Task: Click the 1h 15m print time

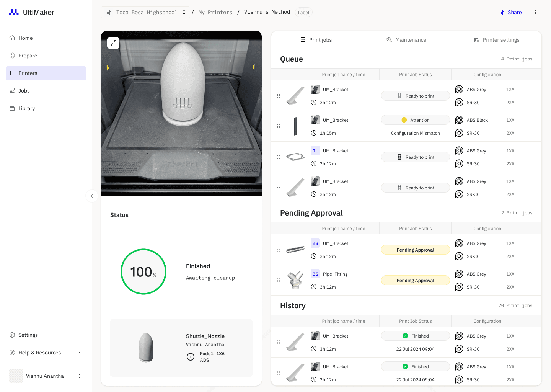Action: point(328,133)
